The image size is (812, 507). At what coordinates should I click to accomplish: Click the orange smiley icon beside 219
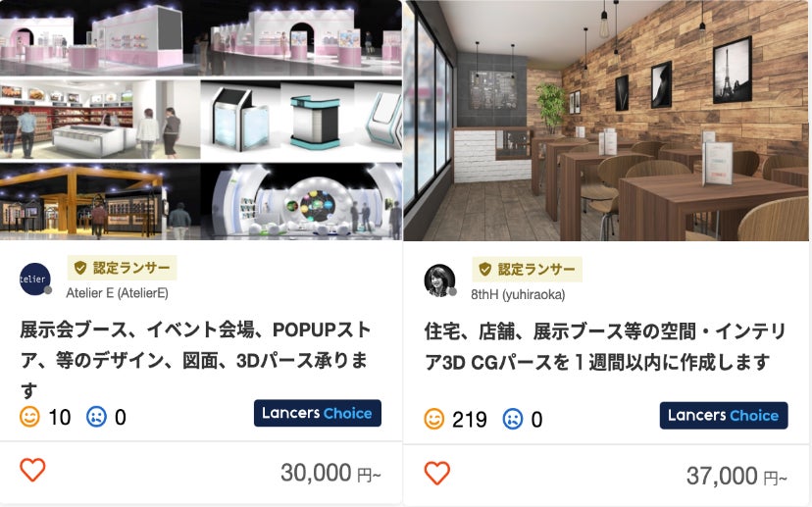(434, 419)
